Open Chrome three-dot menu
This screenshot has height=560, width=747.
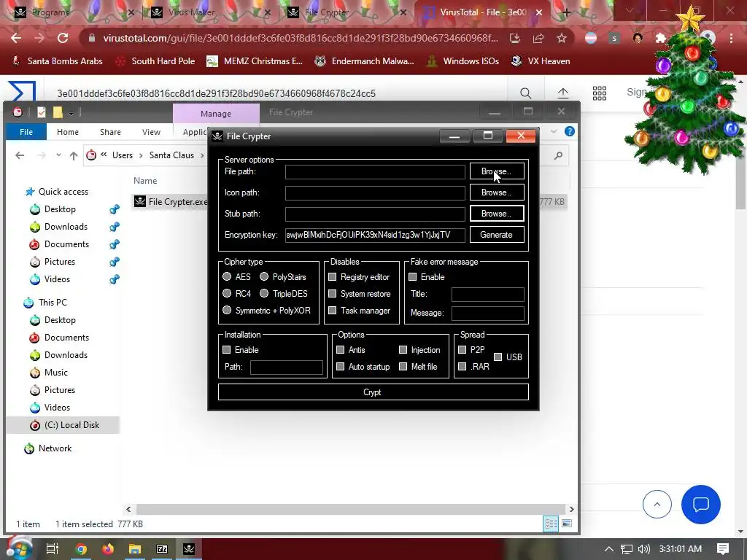pyautogui.click(x=731, y=38)
